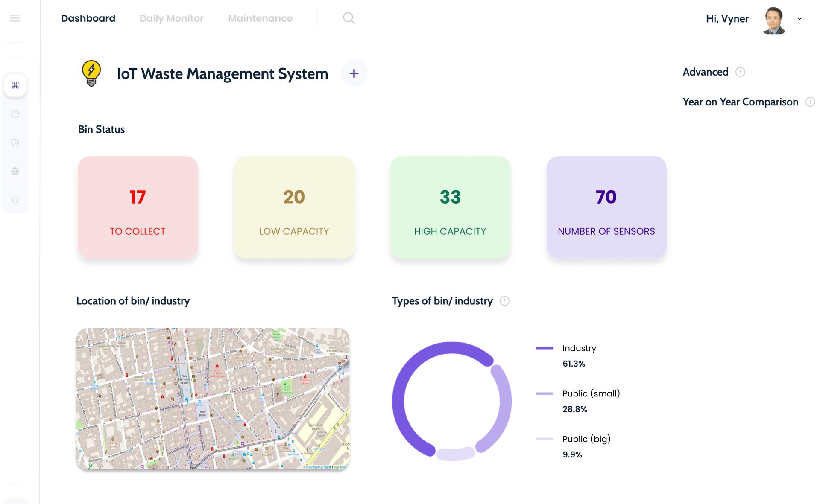Click info icon beside Year on Year Comparison
The width and height of the screenshot is (820, 504).
coord(810,102)
